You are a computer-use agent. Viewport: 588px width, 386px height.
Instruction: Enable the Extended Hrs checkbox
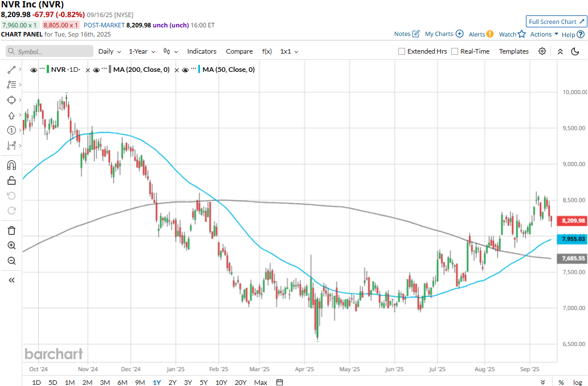pyautogui.click(x=402, y=51)
